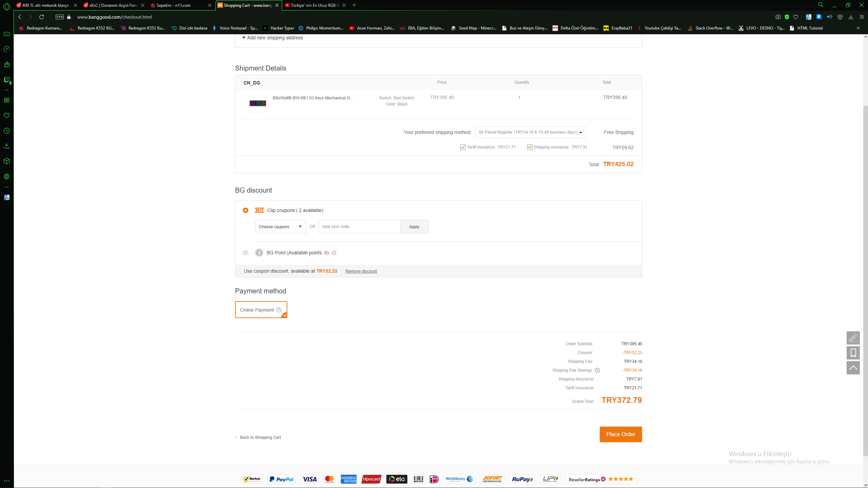Screen dimensions: 868x488
Task: Expand the preferred shipping method dropdown
Action: coord(530,132)
